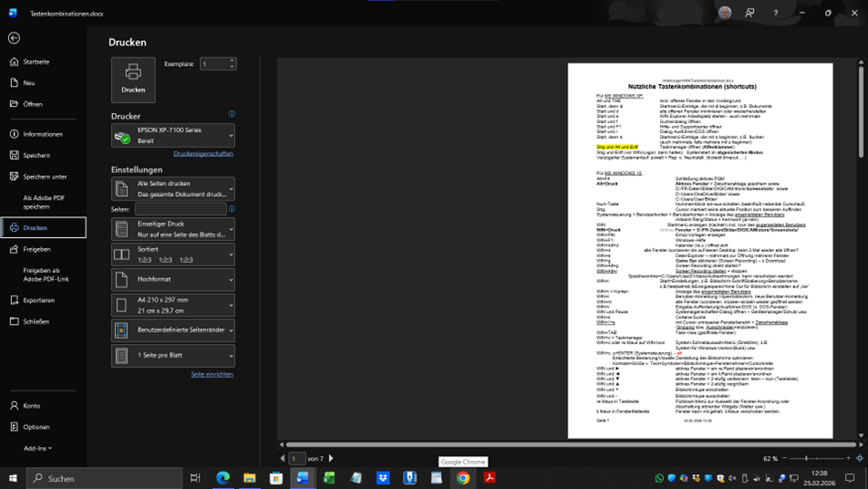The height and width of the screenshot is (489, 868).
Task: Decrease the Exemplare count with down arrow
Action: point(232,67)
